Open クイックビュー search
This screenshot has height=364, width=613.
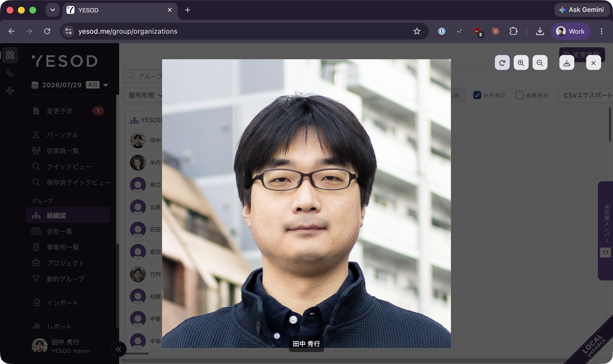coord(68,167)
